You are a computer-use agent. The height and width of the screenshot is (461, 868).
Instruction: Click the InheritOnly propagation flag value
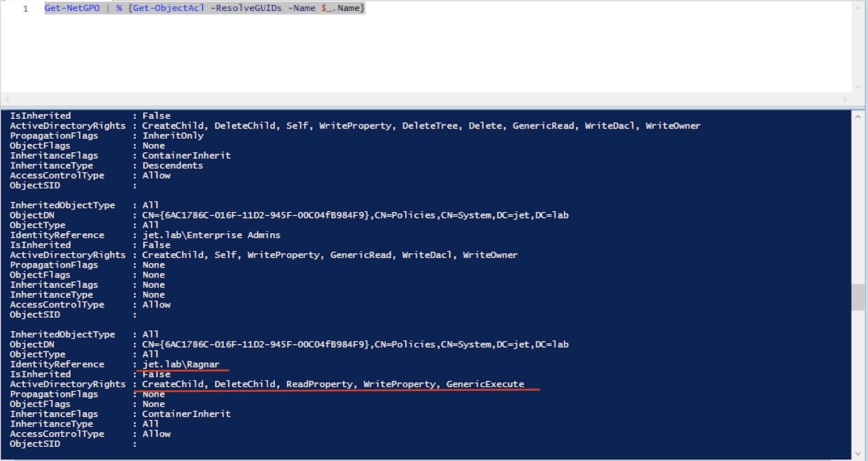pyautogui.click(x=173, y=136)
